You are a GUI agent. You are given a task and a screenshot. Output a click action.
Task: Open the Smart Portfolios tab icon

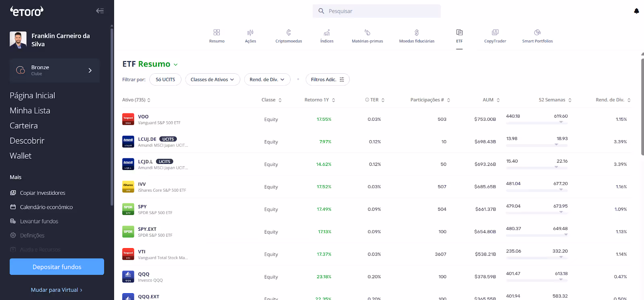pyautogui.click(x=537, y=32)
